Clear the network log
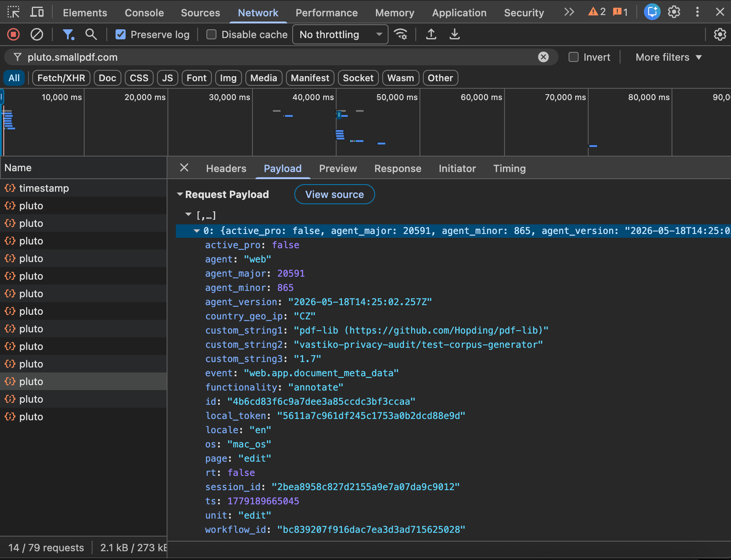 (x=37, y=34)
